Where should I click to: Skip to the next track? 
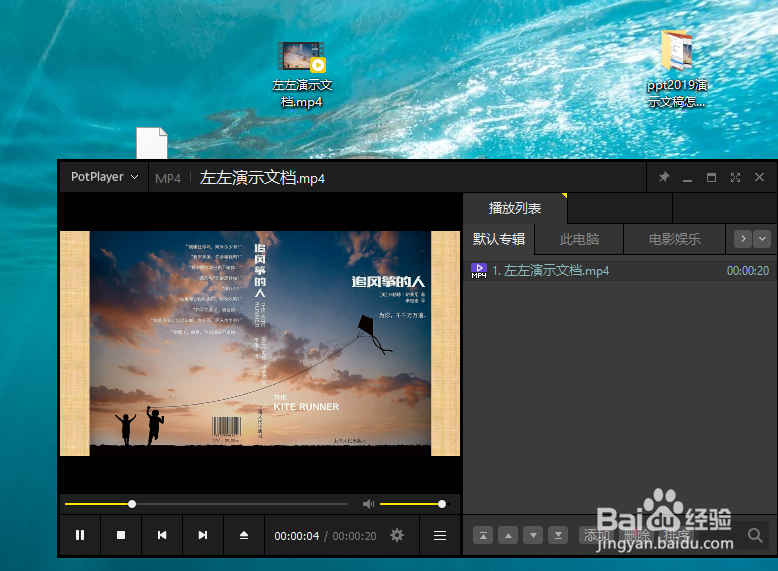(203, 535)
